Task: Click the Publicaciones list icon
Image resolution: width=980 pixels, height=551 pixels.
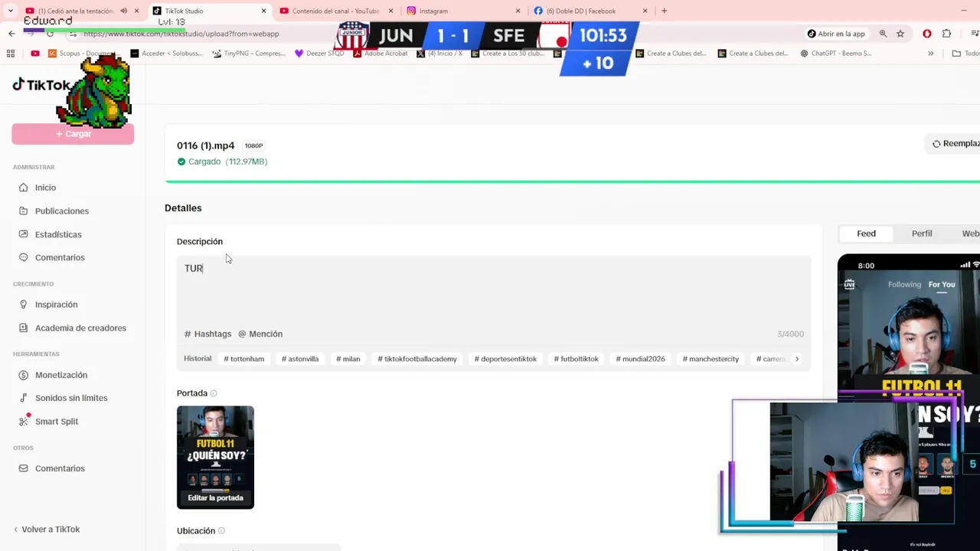Action: coord(24,210)
